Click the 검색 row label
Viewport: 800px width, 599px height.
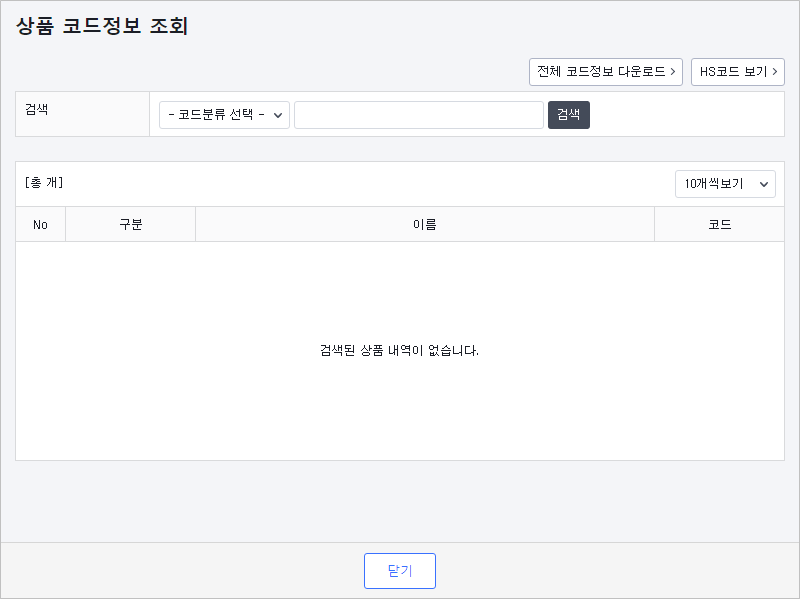point(37,109)
